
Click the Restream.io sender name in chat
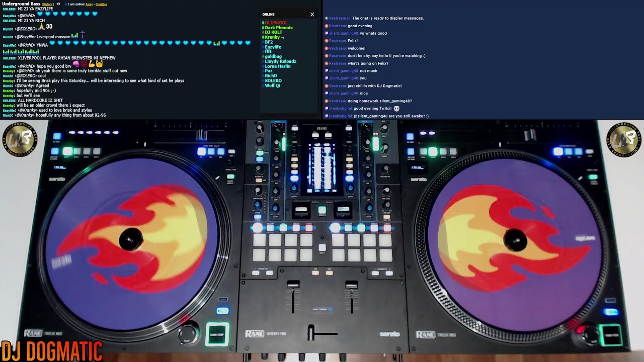click(340, 18)
